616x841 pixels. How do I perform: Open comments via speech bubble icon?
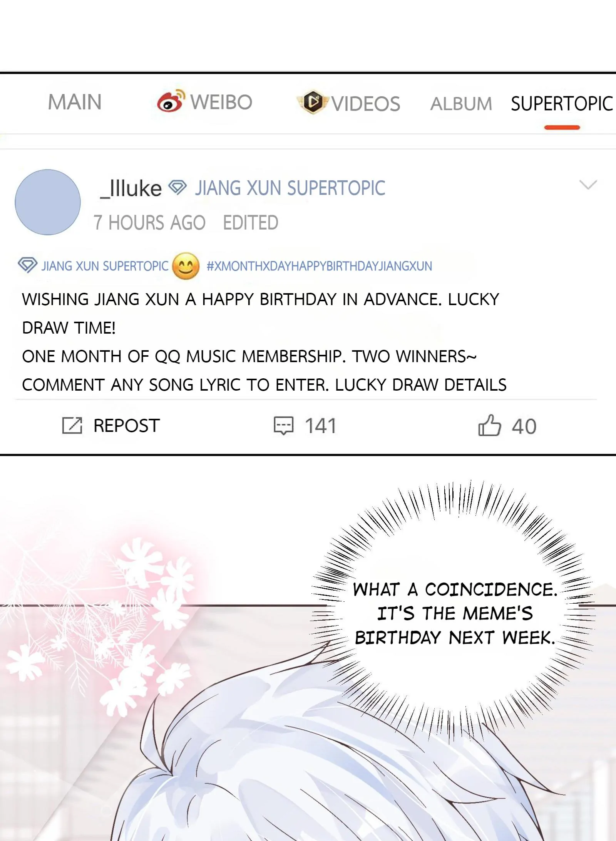[283, 426]
